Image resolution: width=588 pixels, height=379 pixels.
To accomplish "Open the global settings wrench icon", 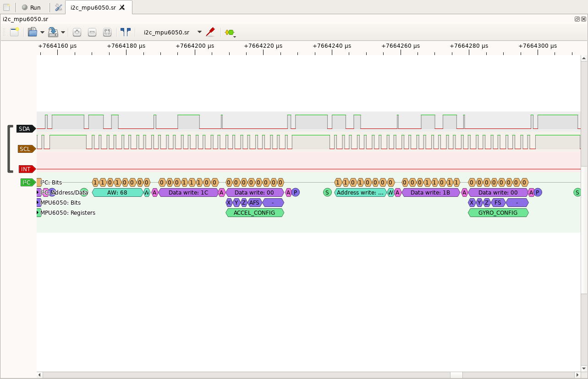I will (x=58, y=7).
